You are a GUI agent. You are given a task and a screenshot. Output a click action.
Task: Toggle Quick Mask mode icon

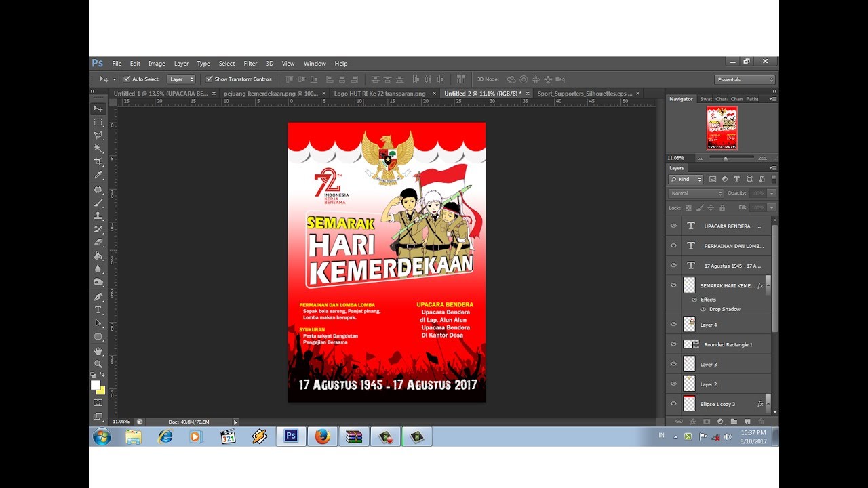click(98, 403)
